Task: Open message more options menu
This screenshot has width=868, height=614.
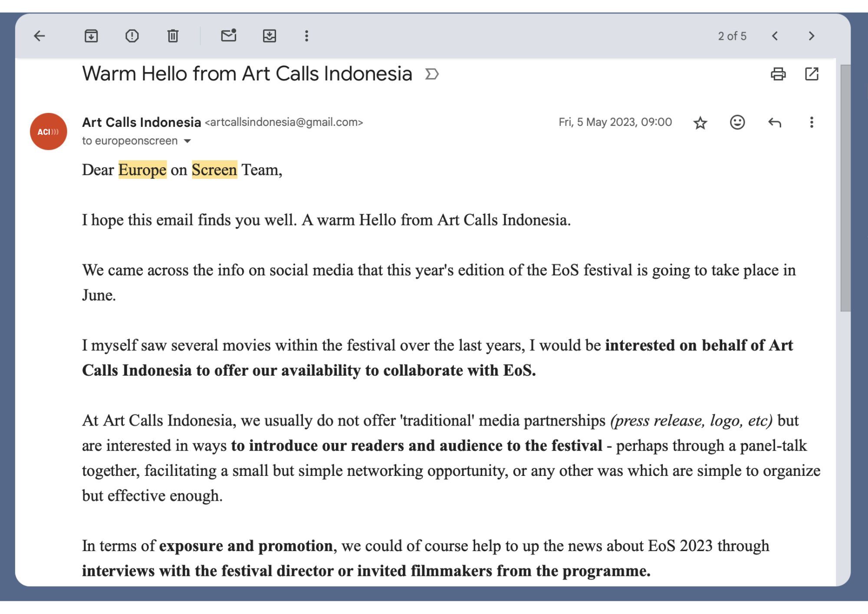Action: (812, 122)
